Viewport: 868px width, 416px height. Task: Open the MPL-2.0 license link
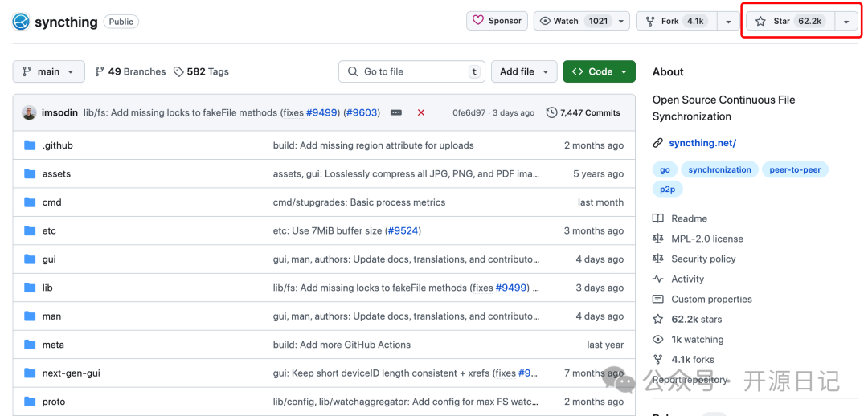coord(706,239)
